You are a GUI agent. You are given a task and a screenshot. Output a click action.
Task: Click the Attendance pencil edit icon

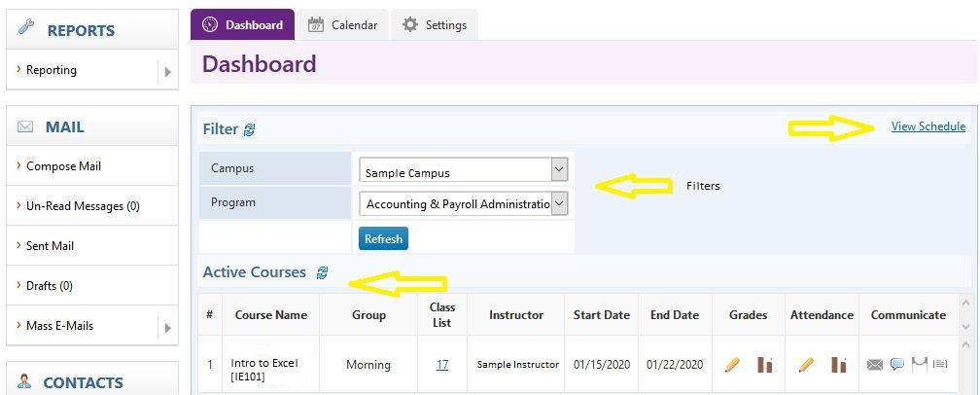coord(805,365)
